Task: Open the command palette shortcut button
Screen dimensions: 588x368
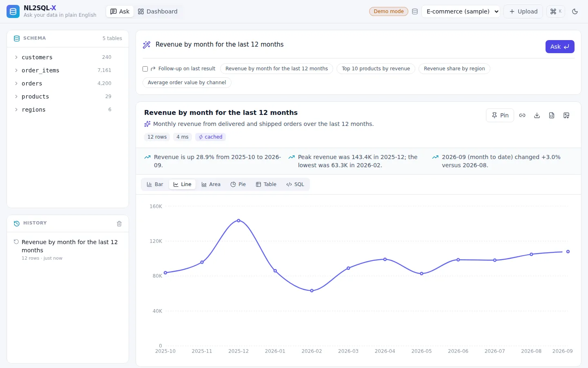Action: [556, 11]
